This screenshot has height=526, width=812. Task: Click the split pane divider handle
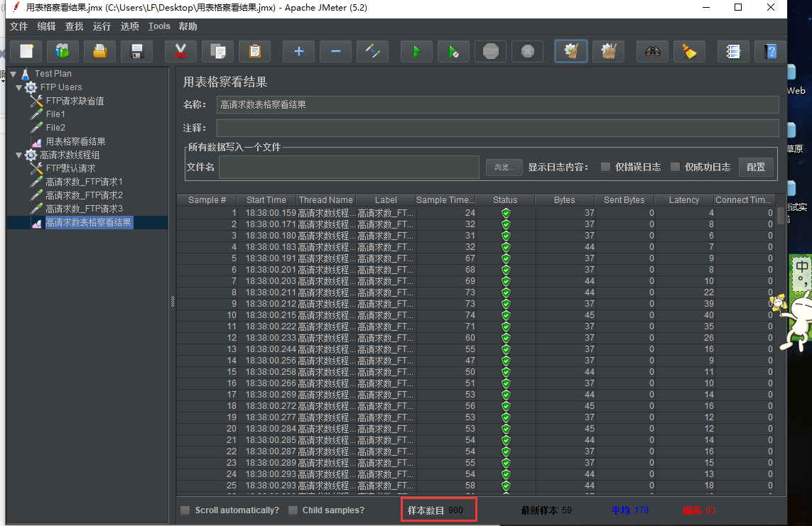click(x=173, y=302)
